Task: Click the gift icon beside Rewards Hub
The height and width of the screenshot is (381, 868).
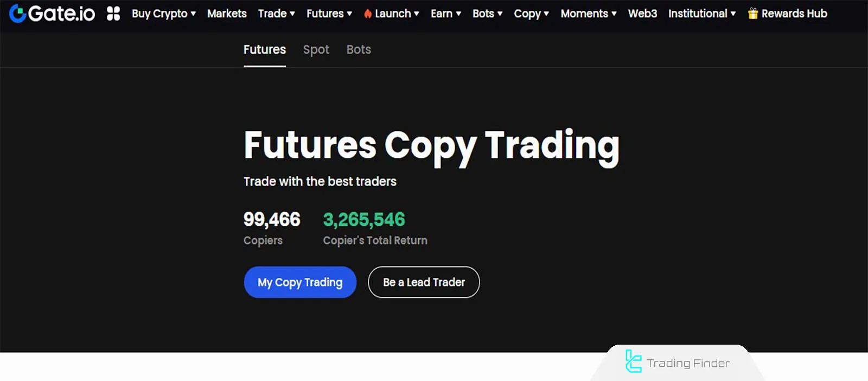Action: pyautogui.click(x=751, y=13)
